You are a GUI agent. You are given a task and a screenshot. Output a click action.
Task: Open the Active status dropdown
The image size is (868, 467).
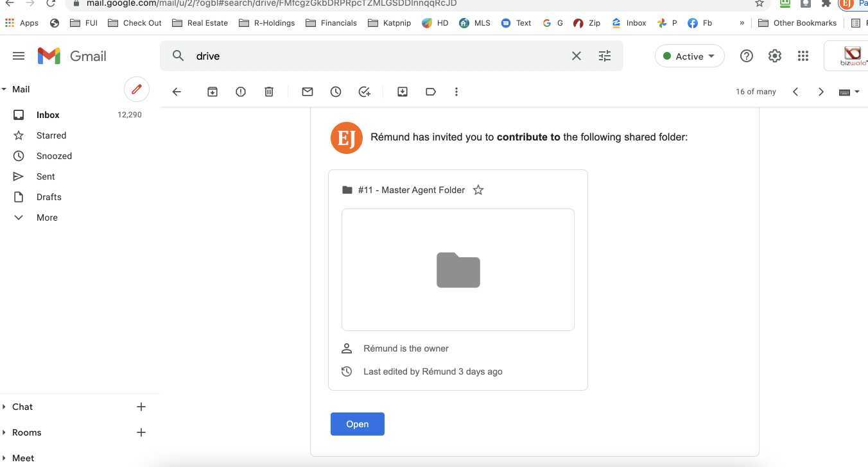coord(690,56)
